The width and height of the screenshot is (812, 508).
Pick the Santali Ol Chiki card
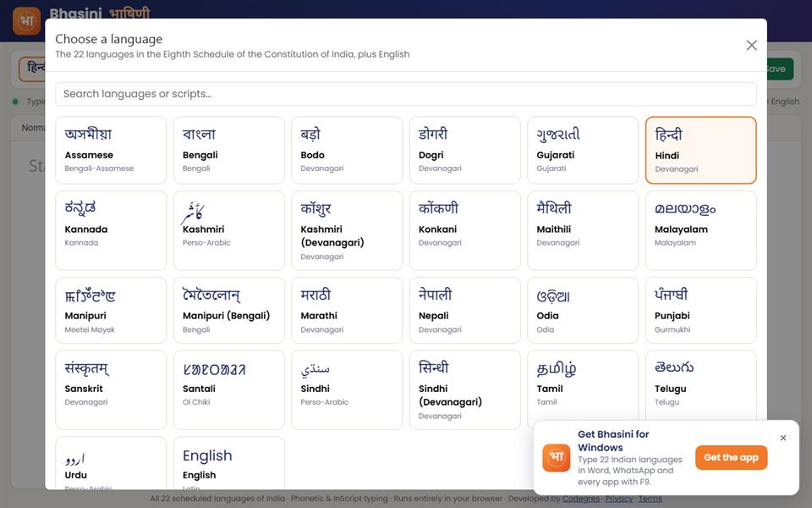click(x=229, y=389)
